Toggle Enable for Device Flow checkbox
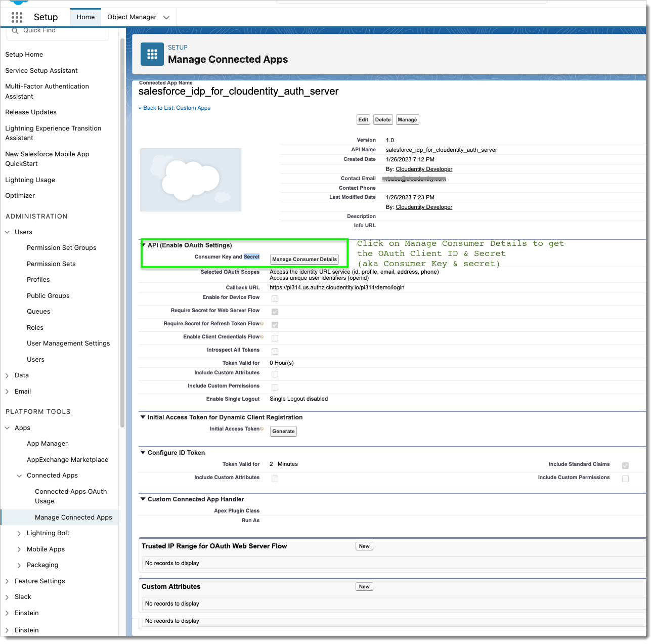The image size is (654, 644). pyautogui.click(x=275, y=298)
